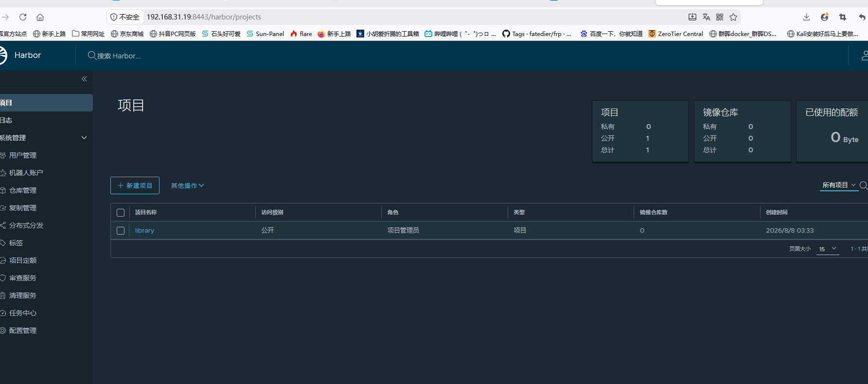
Task: Sort by 镜像仓库数 column header
Action: click(x=654, y=212)
